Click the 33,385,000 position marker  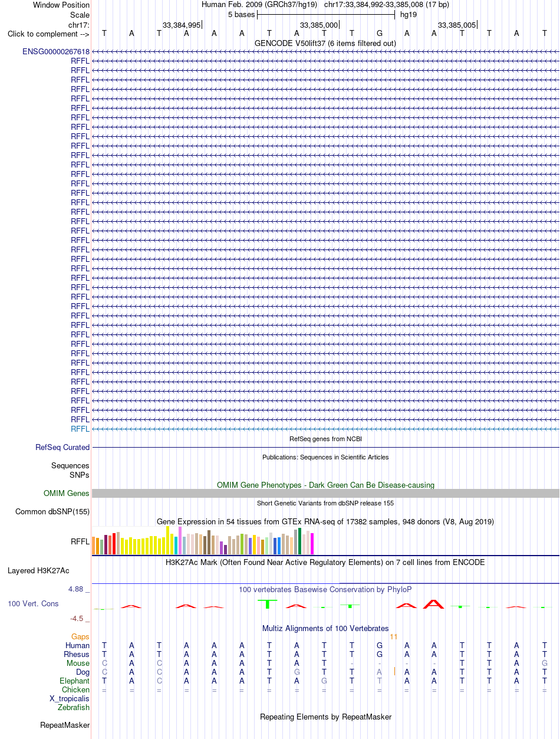pos(319,25)
